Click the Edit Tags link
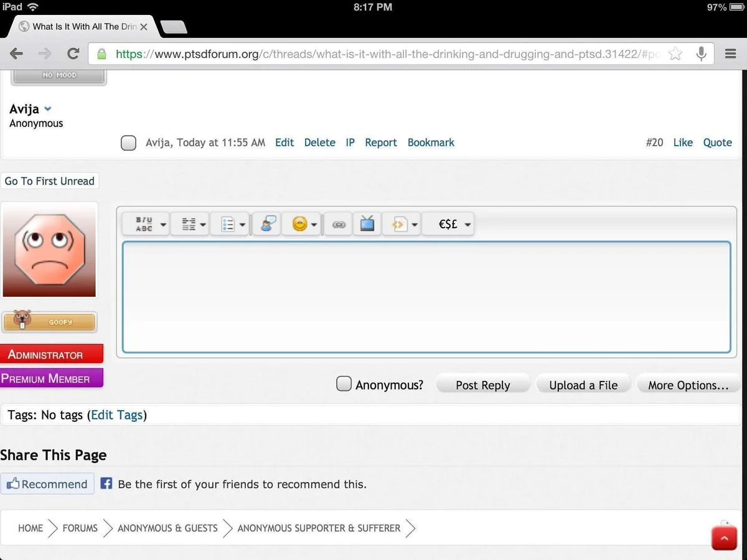 click(x=117, y=415)
